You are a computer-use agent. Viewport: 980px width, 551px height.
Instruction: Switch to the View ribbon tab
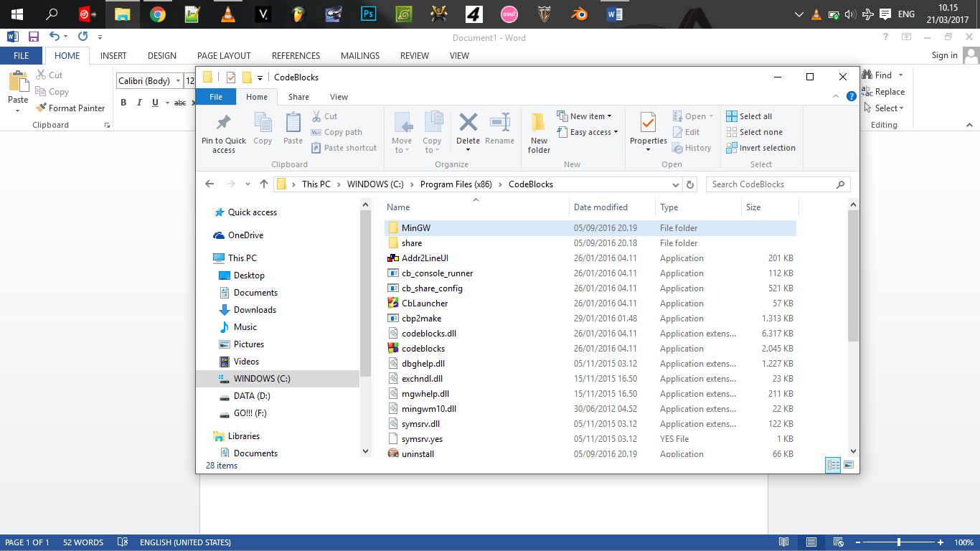[x=338, y=96]
